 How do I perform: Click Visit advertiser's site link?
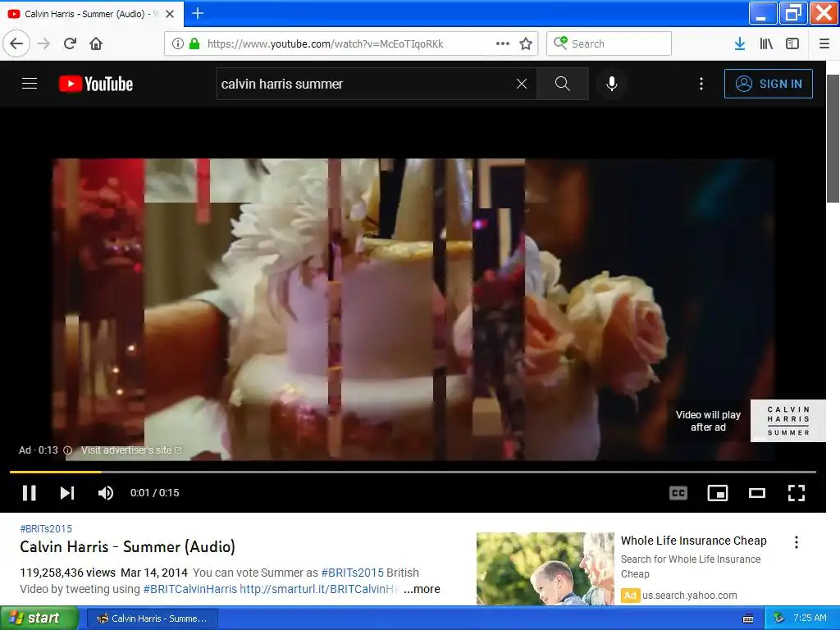[x=131, y=450]
